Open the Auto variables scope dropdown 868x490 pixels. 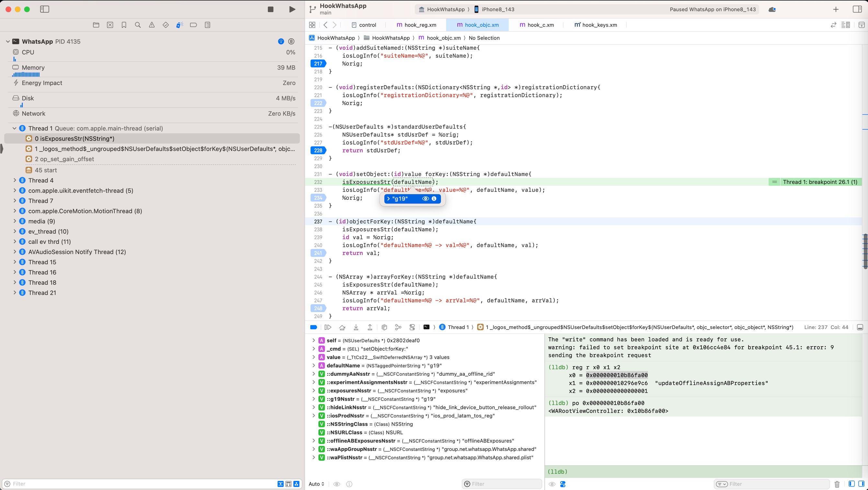pyautogui.click(x=316, y=484)
